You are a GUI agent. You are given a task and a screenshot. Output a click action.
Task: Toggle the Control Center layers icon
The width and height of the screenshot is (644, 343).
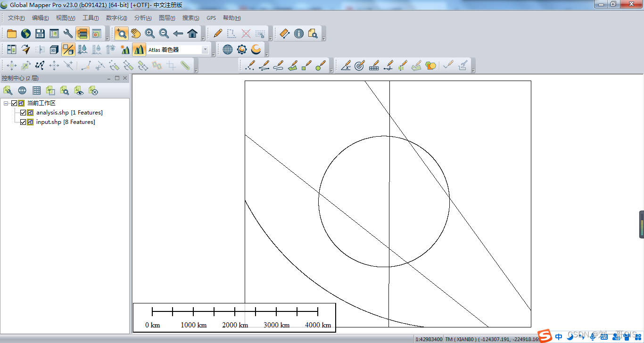82,33
